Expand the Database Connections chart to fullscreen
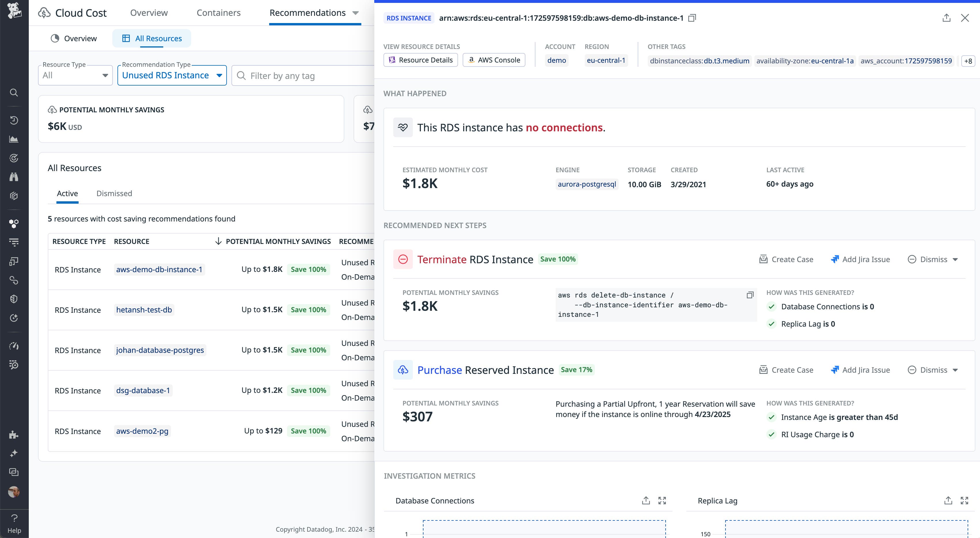 pyautogui.click(x=662, y=501)
